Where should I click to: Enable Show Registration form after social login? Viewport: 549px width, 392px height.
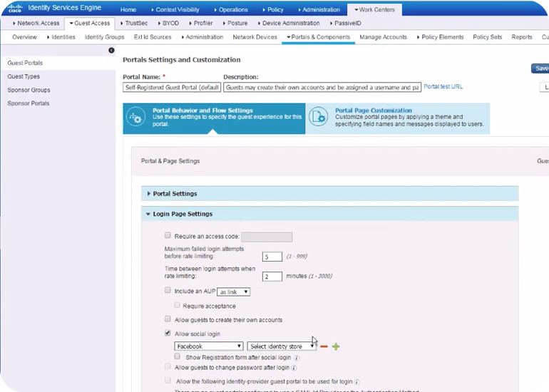click(x=177, y=356)
